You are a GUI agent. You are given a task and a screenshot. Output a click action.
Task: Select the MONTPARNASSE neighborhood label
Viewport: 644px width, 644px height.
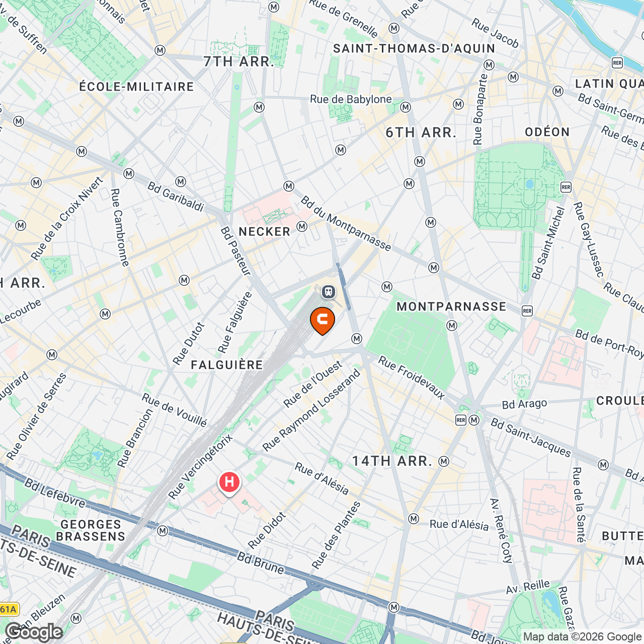451,306
